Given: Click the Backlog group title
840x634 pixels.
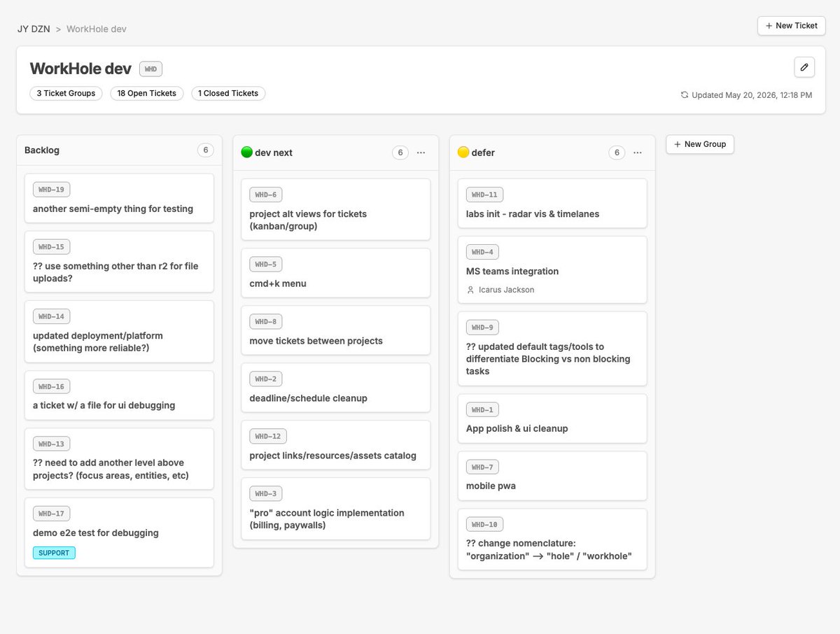Looking at the screenshot, I should pyautogui.click(x=42, y=150).
